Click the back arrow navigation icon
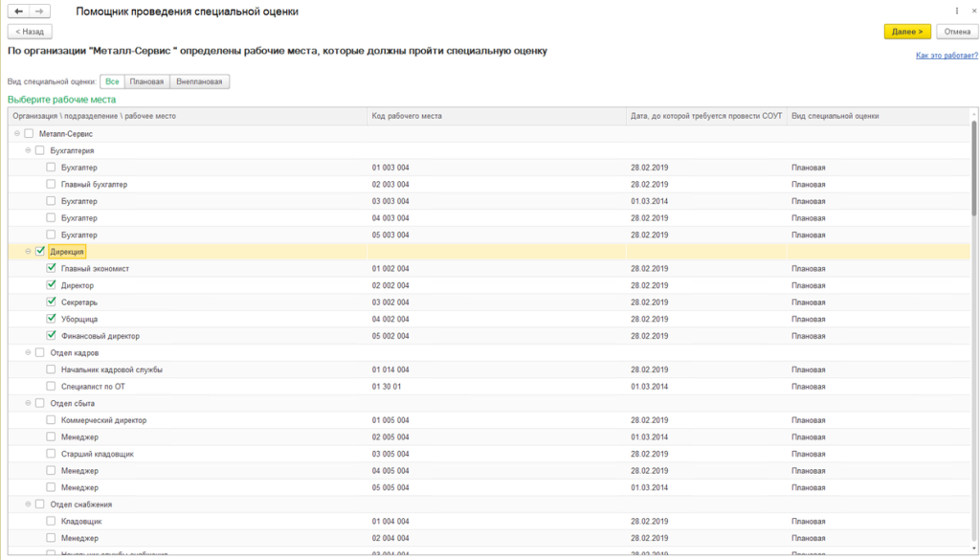The image size is (980, 560). pos(19,11)
